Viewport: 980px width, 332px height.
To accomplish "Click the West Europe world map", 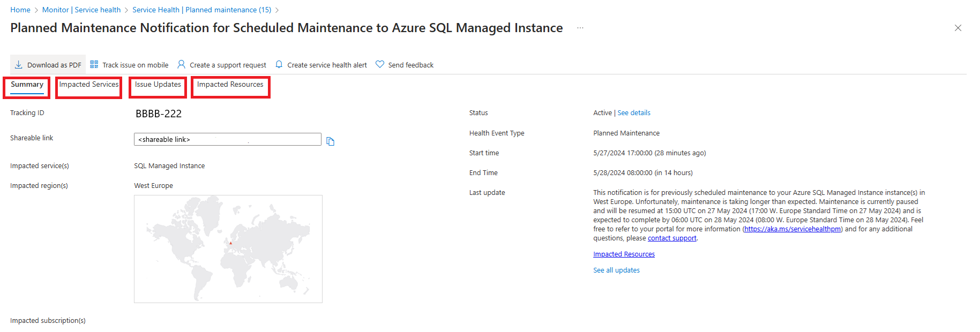I will point(228,249).
